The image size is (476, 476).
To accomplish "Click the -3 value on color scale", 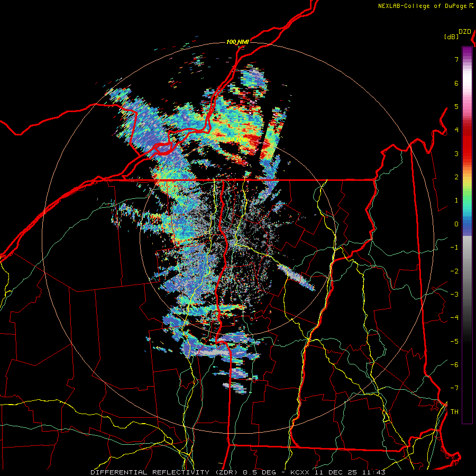I will (454, 295).
